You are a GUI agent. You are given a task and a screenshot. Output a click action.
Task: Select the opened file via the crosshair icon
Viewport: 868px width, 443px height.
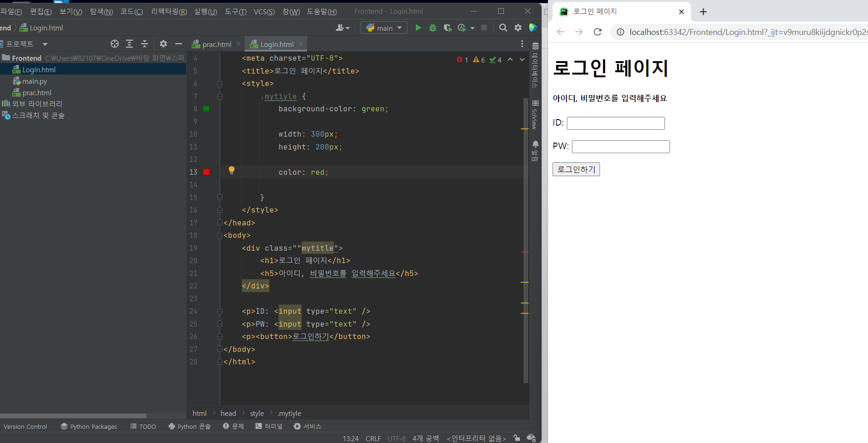(115, 44)
